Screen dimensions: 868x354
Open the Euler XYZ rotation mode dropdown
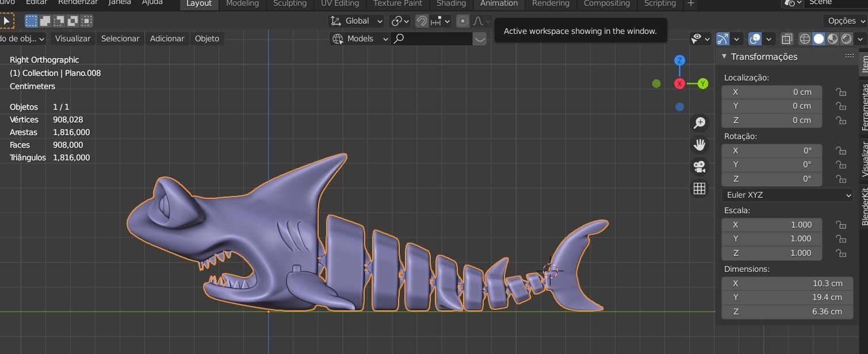787,195
